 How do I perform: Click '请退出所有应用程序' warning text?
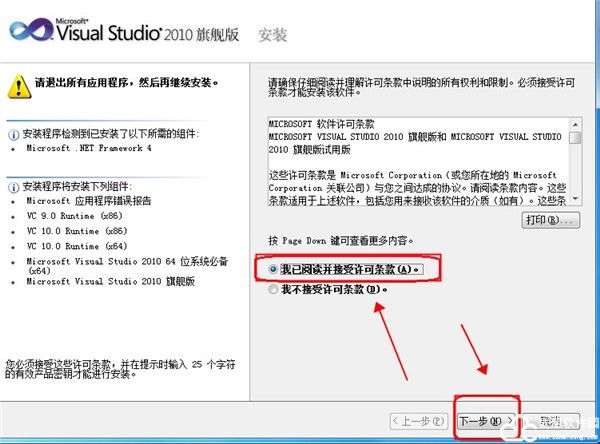pos(126,82)
